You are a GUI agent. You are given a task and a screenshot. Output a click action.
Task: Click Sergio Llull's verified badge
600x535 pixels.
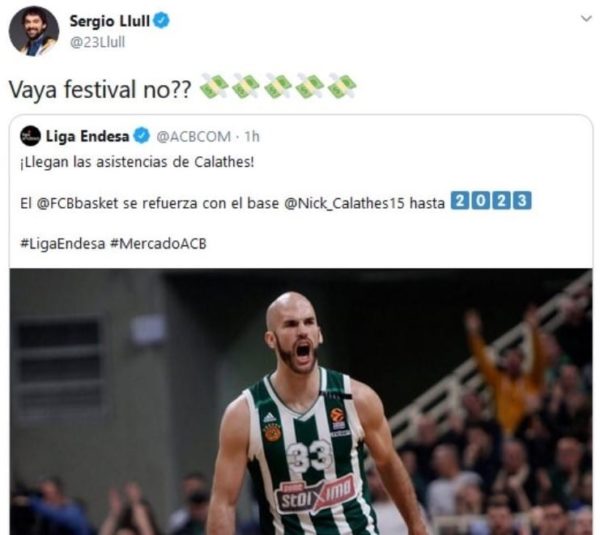pyautogui.click(x=161, y=20)
